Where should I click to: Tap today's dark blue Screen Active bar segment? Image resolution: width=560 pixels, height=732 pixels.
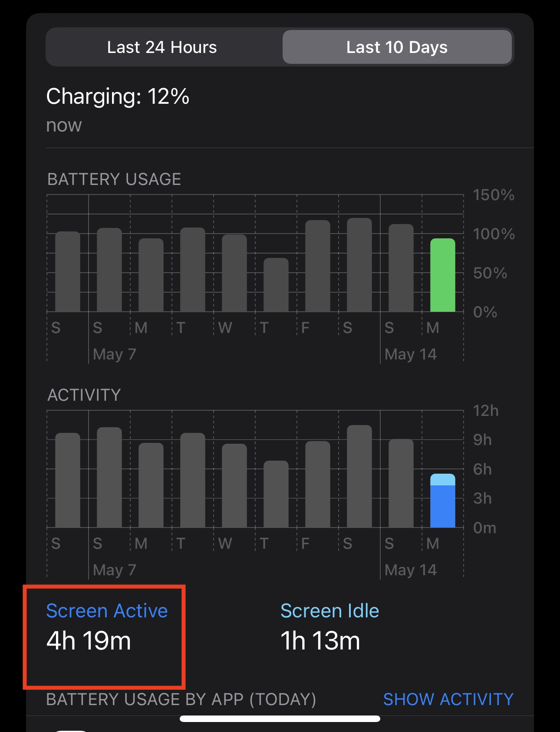click(x=442, y=506)
